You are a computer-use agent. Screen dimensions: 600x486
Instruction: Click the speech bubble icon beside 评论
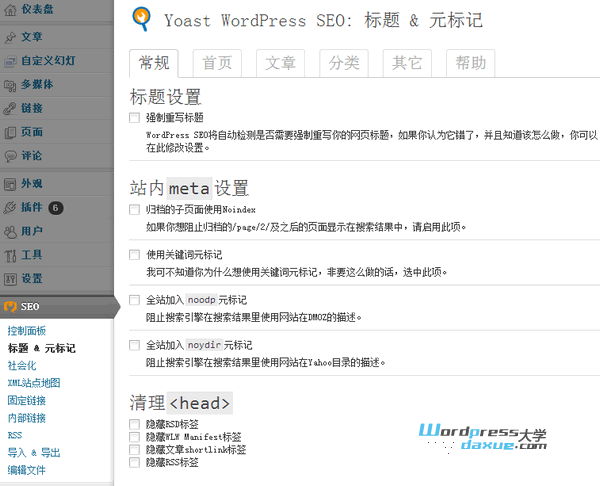10,156
